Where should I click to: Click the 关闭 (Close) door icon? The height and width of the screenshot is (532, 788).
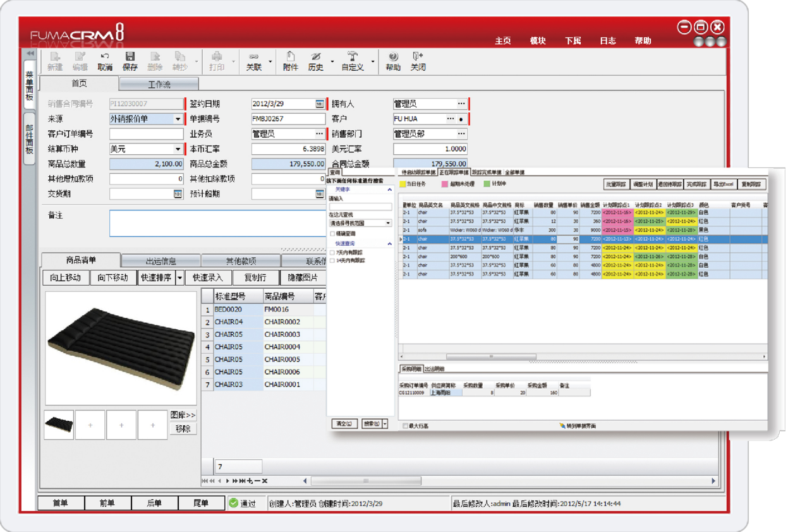[418, 57]
